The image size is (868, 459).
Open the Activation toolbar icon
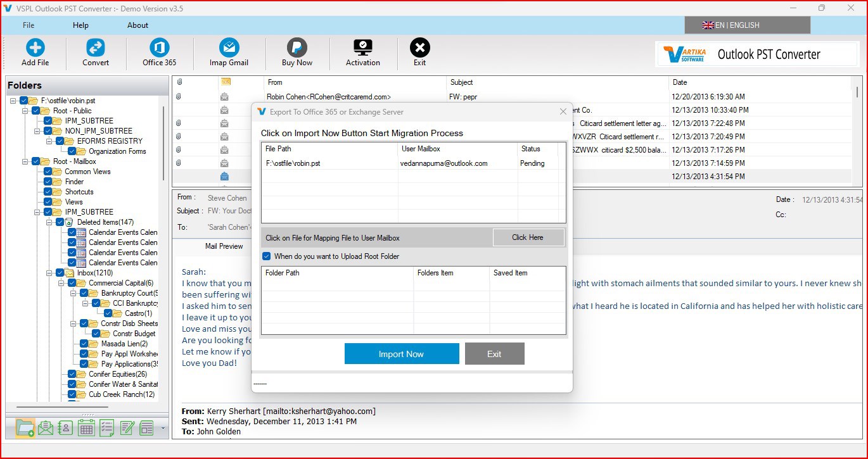point(363,47)
